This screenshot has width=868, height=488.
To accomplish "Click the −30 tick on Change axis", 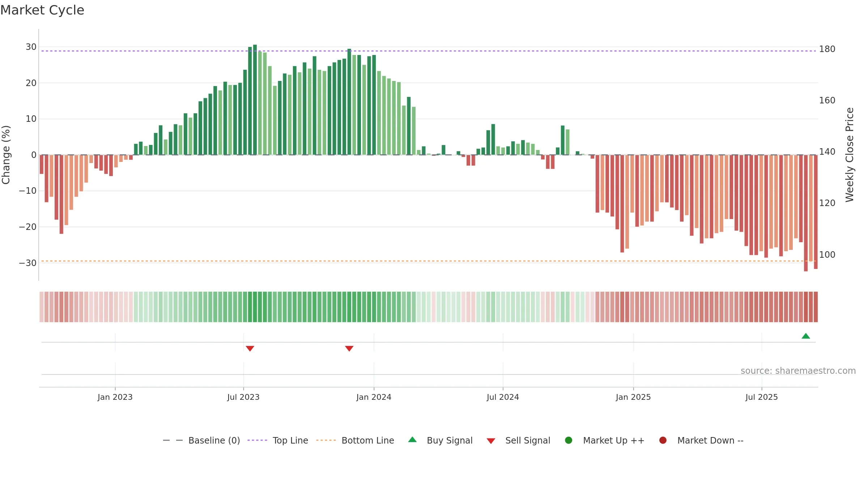I will [x=28, y=263].
